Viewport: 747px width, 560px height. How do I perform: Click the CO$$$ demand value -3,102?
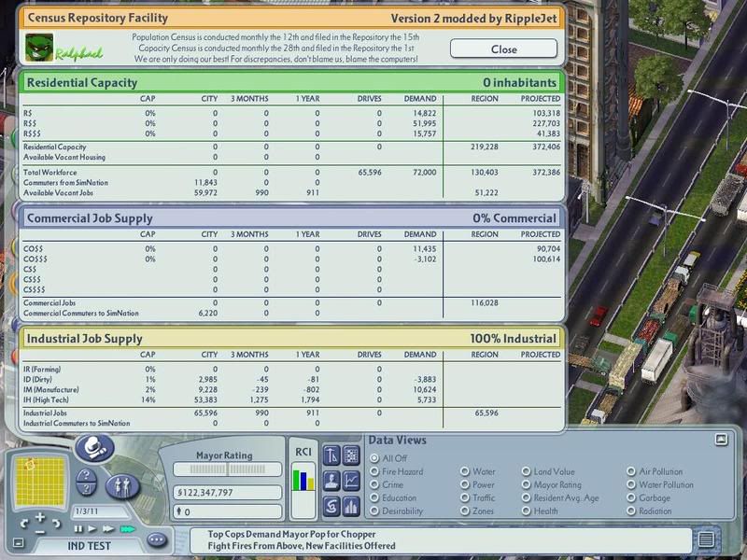(x=425, y=259)
